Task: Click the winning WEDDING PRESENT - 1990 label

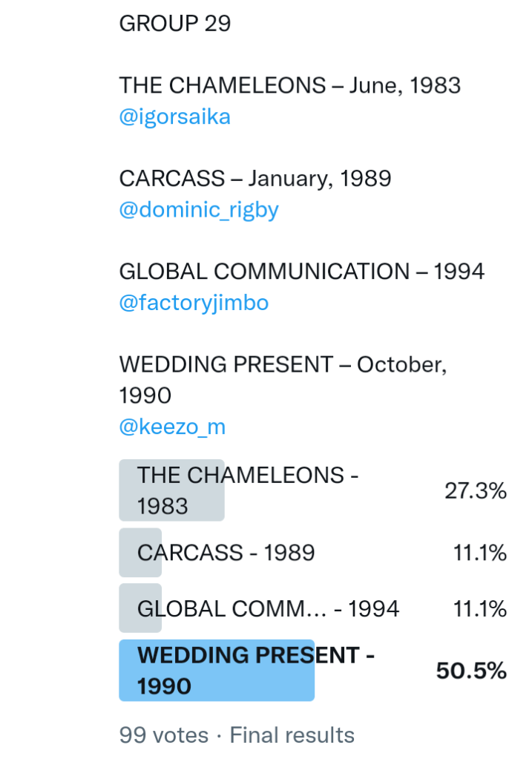Action: [256, 670]
